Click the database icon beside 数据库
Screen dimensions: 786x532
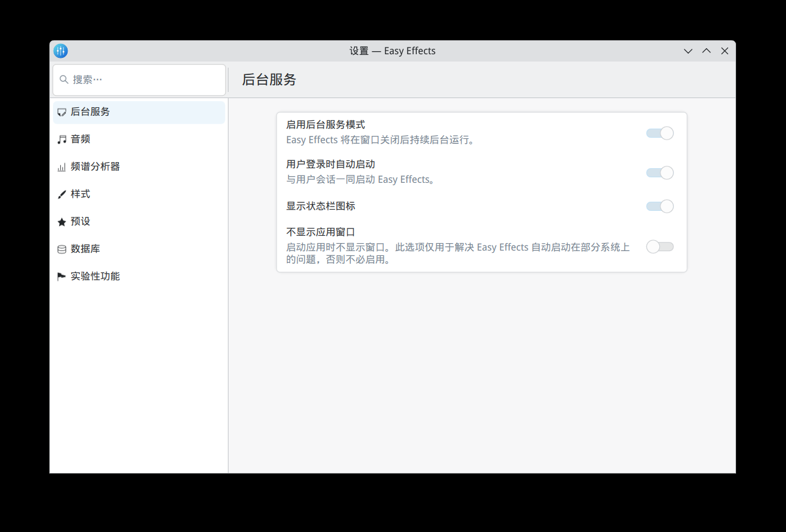[62, 249]
